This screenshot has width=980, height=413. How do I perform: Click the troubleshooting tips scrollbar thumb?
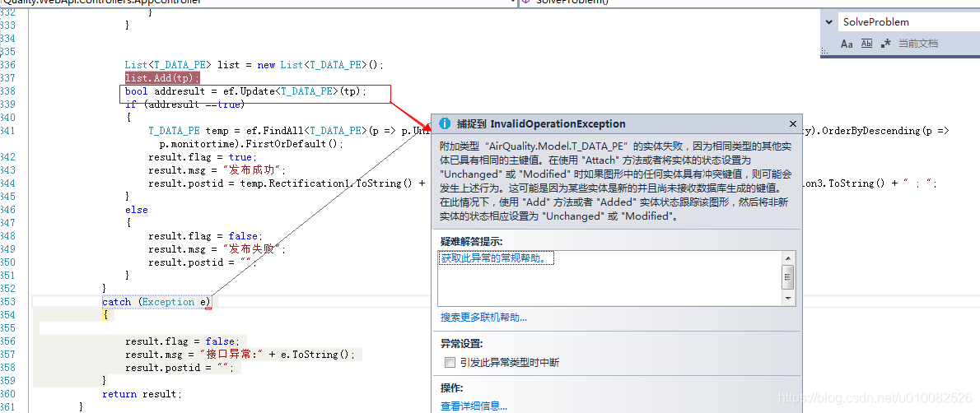(x=789, y=276)
